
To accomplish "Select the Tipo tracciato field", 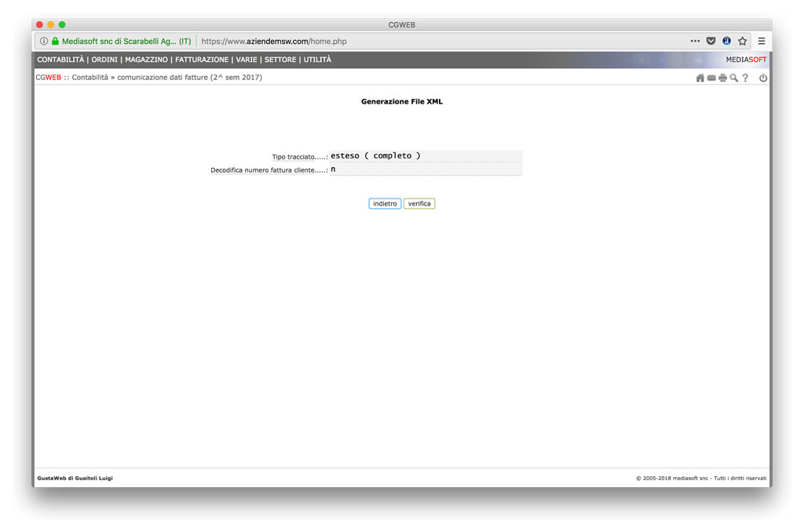I will tap(426, 156).
